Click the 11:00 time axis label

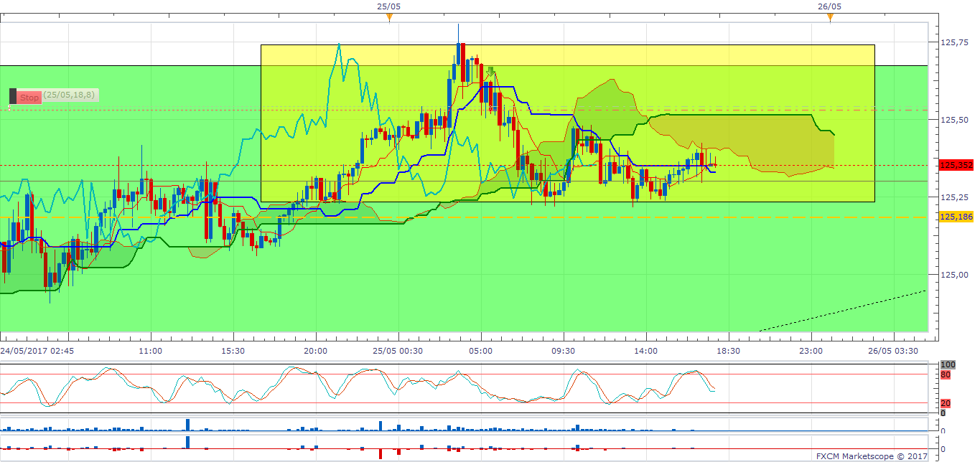pyautogui.click(x=150, y=352)
